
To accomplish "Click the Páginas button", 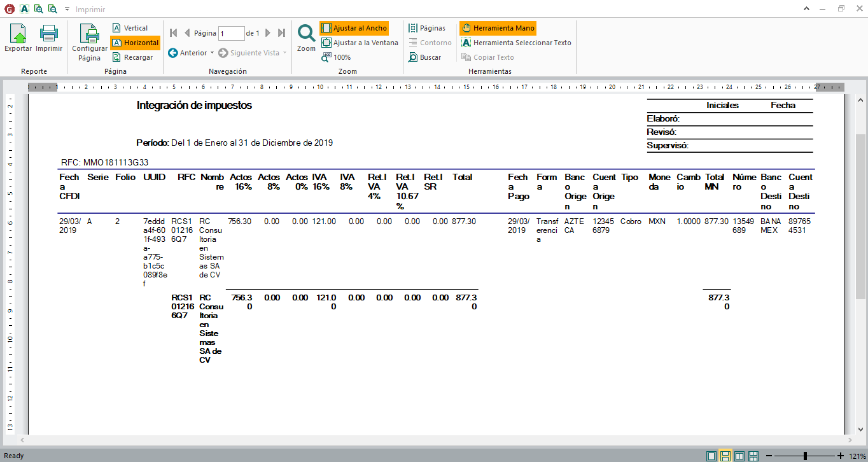I will (x=426, y=28).
